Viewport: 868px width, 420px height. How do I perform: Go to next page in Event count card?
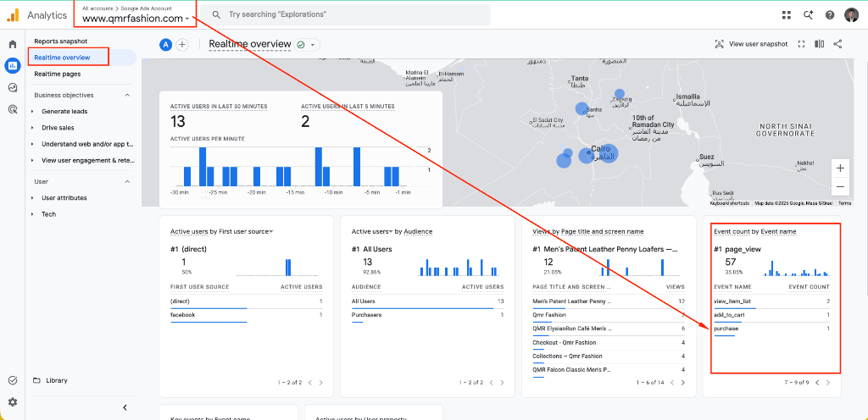[829, 383]
